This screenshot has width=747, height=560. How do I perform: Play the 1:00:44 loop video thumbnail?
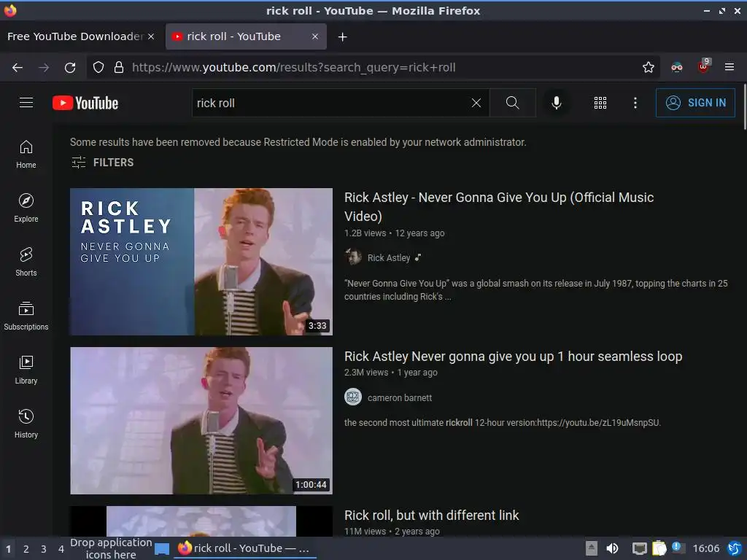pos(201,421)
